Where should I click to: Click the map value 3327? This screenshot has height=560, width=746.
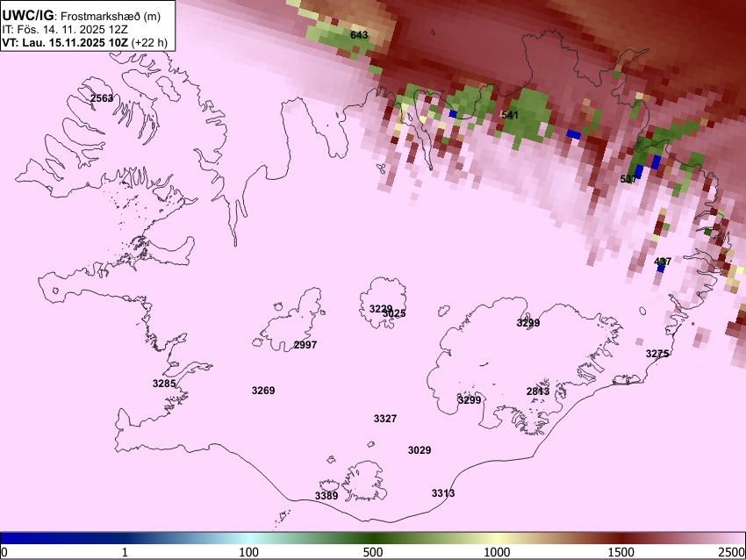click(385, 418)
